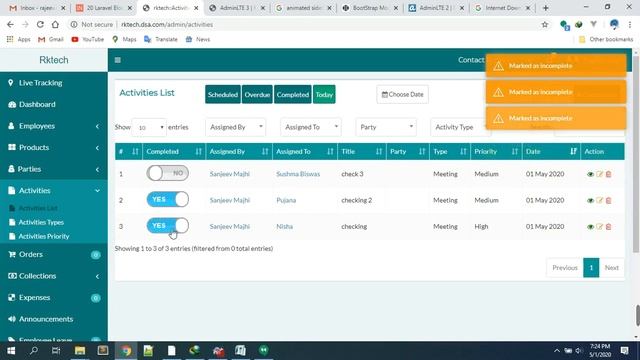Show Today's activities

tap(324, 94)
